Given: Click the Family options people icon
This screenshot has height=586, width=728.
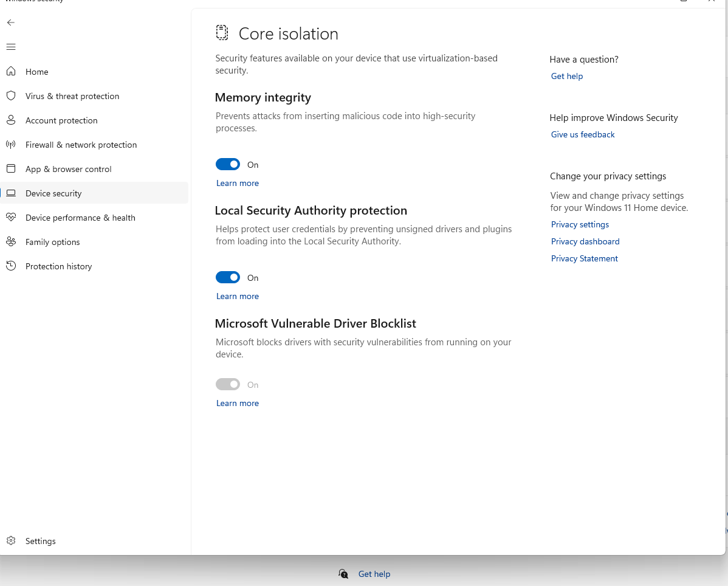Looking at the screenshot, I should click(11, 242).
